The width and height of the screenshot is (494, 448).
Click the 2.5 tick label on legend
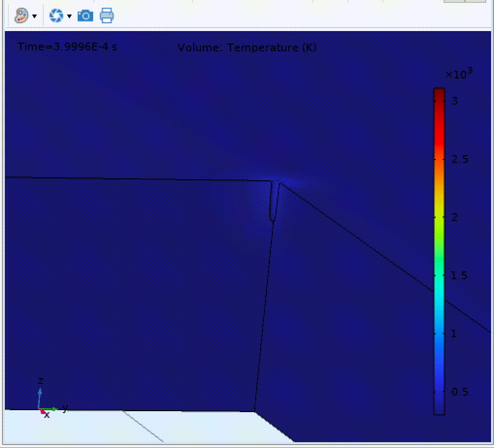[460, 159]
